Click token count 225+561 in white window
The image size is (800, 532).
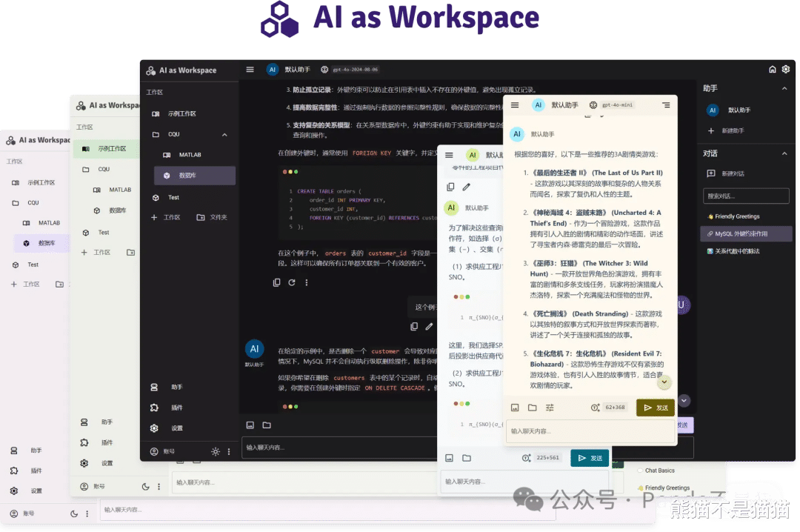[547, 458]
